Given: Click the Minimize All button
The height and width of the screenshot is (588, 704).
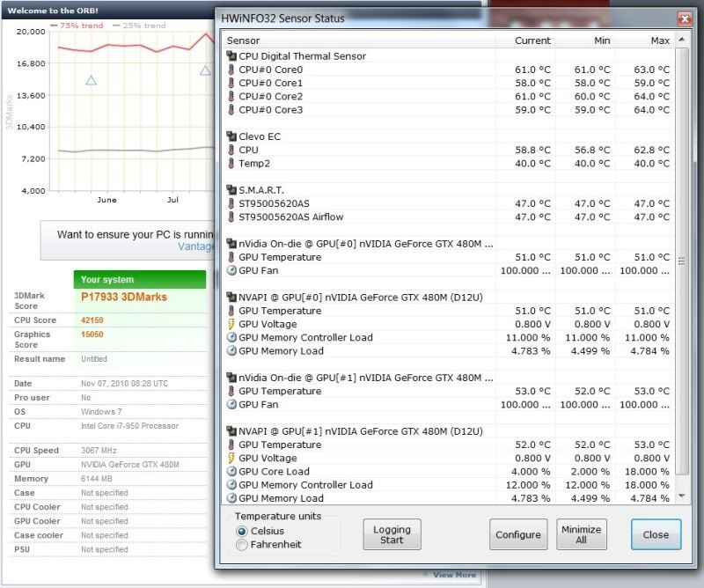Looking at the screenshot, I should 581,534.
